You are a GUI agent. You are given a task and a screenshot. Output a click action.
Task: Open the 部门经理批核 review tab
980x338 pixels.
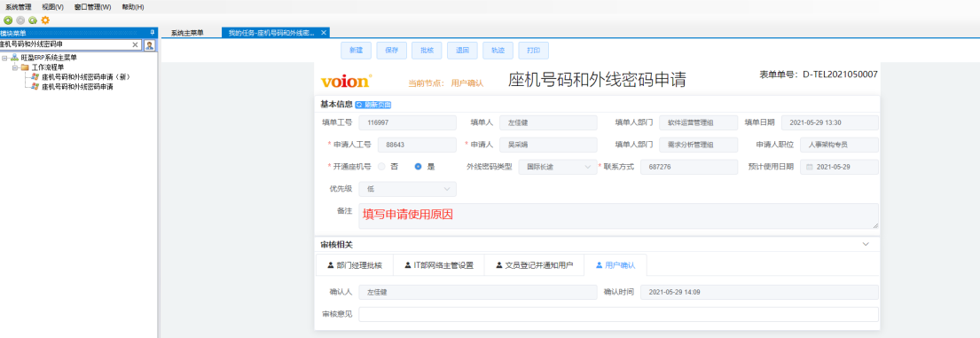click(355, 265)
